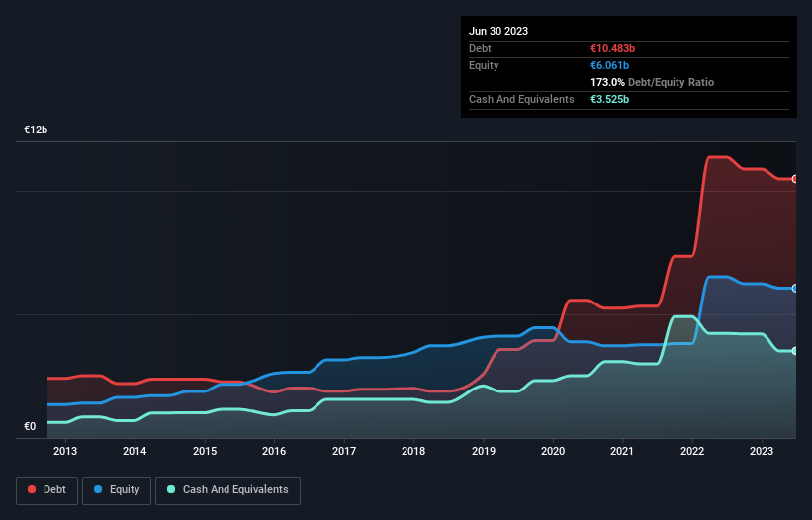Click the Equity row label in tooltip
Image resolution: width=812 pixels, height=520 pixels.
coord(484,65)
